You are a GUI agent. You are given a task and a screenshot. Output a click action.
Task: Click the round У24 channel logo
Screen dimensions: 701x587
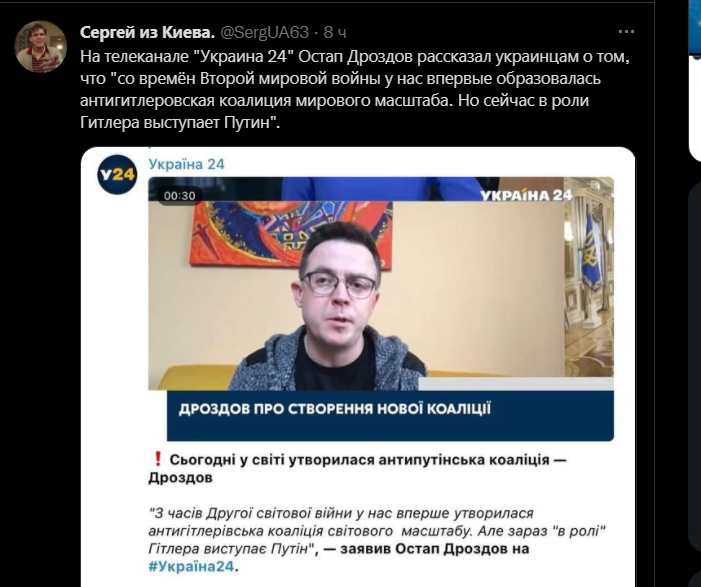pyautogui.click(x=117, y=174)
